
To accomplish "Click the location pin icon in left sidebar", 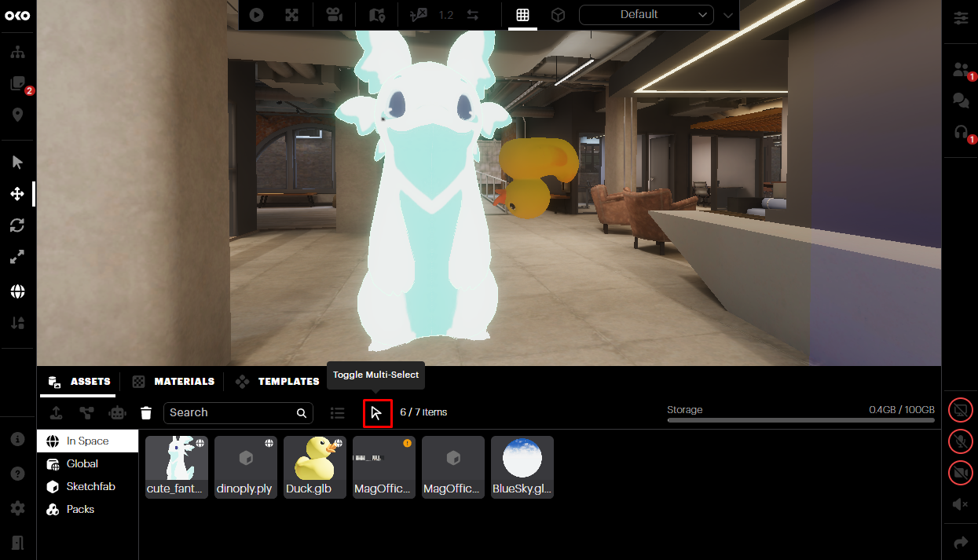I will (x=17, y=115).
